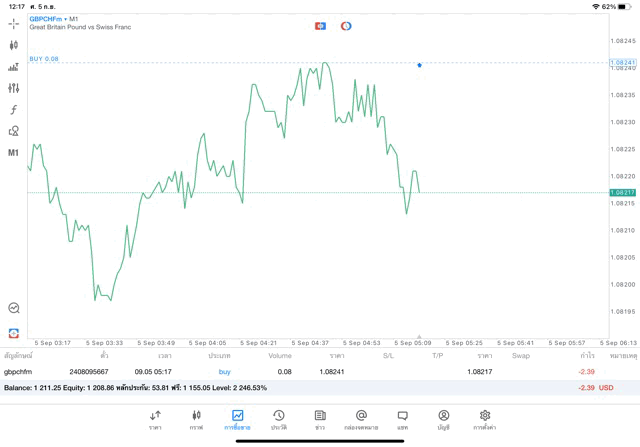Tap the blue star marker on chart
Viewport: 640px width, 447px height.
click(x=419, y=65)
